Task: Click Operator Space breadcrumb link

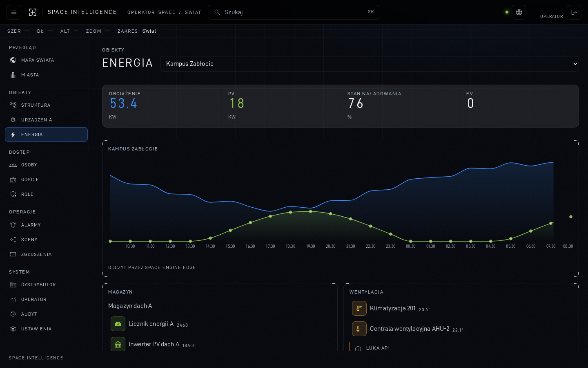Action: click(151, 12)
